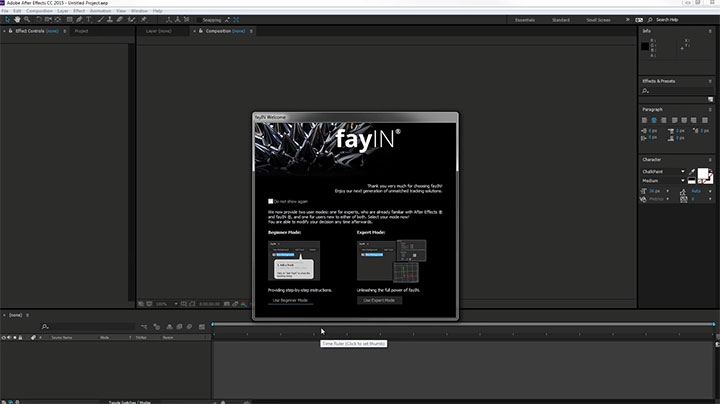This screenshot has height=404, width=720.
Task: Select the Essentials workspace
Action: [525, 20]
